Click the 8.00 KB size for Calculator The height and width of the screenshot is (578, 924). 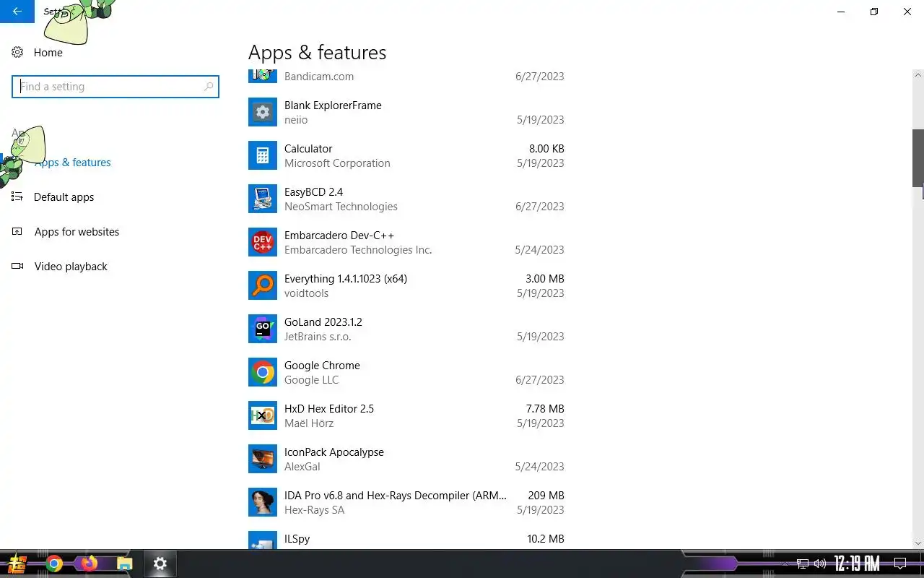(546, 149)
